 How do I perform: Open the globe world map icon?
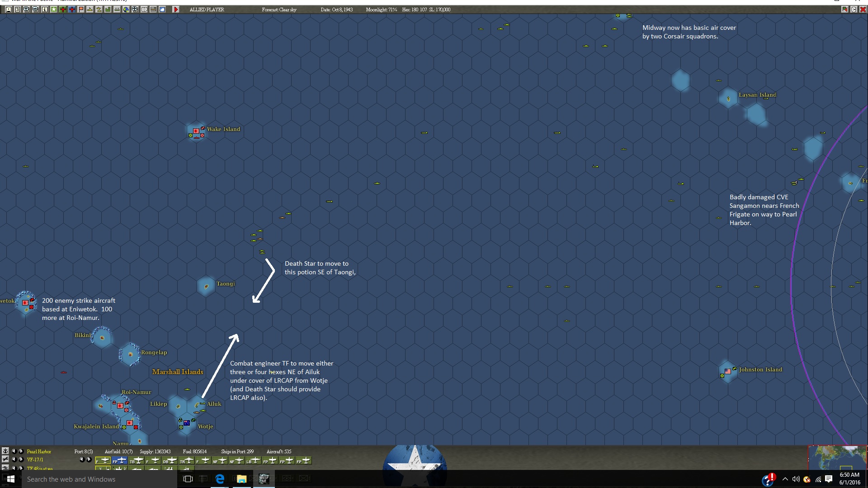(126, 9)
